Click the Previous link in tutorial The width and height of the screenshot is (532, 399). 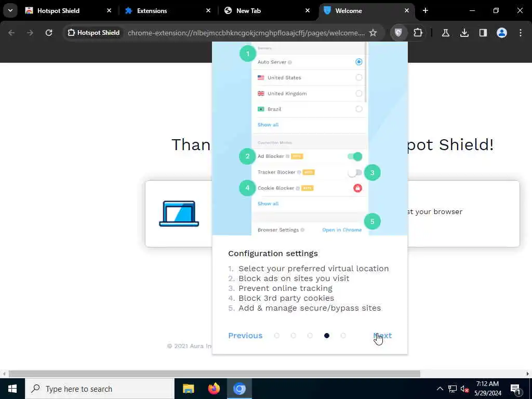coord(245,335)
